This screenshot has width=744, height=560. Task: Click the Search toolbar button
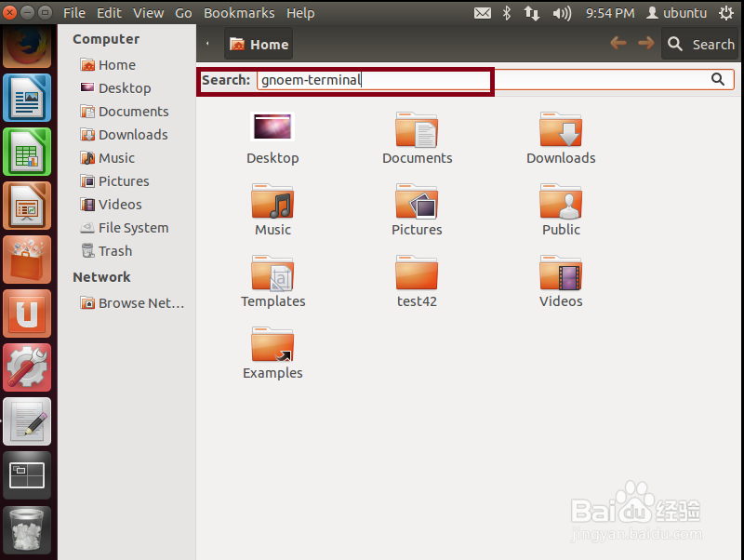[x=700, y=44]
